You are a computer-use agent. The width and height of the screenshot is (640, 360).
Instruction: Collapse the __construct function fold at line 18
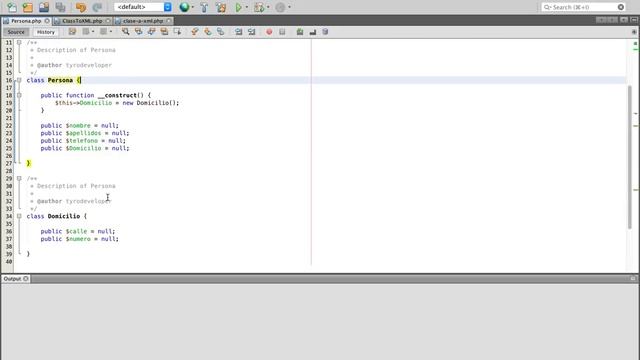click(x=19, y=95)
